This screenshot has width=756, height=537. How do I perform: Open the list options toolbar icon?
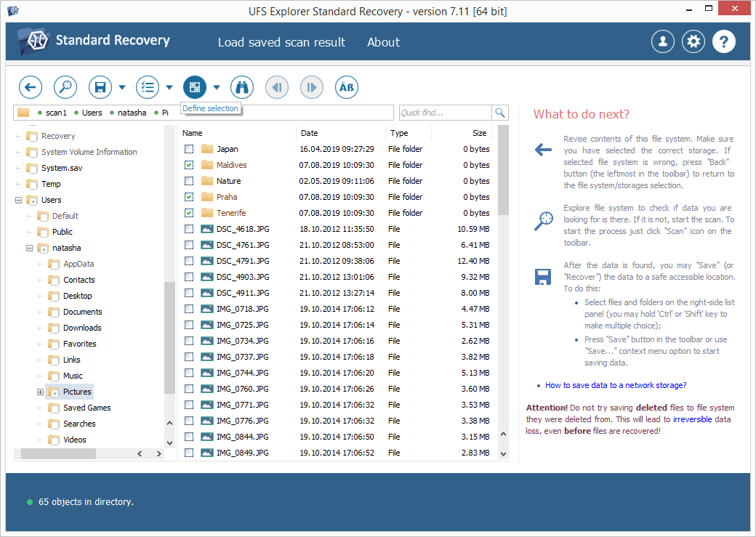click(148, 87)
